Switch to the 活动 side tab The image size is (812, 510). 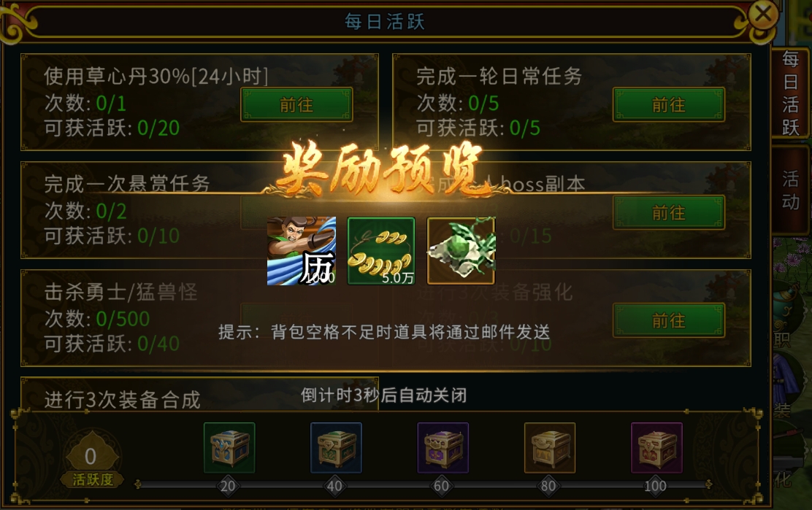[x=790, y=190]
